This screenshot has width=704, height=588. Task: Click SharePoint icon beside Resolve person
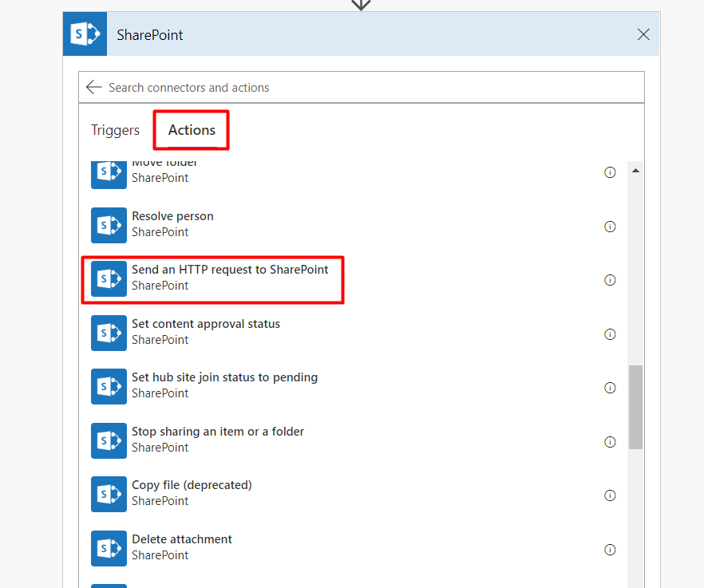tap(109, 225)
